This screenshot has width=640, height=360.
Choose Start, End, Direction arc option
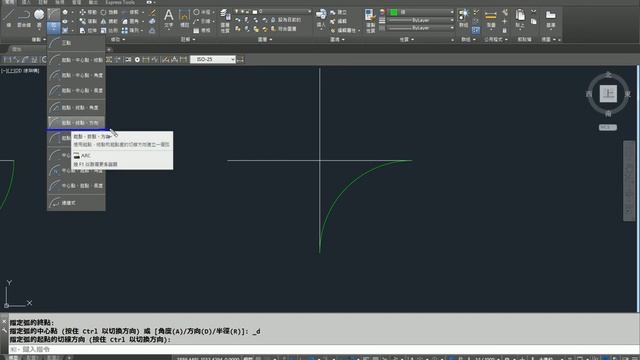[x=76, y=122]
